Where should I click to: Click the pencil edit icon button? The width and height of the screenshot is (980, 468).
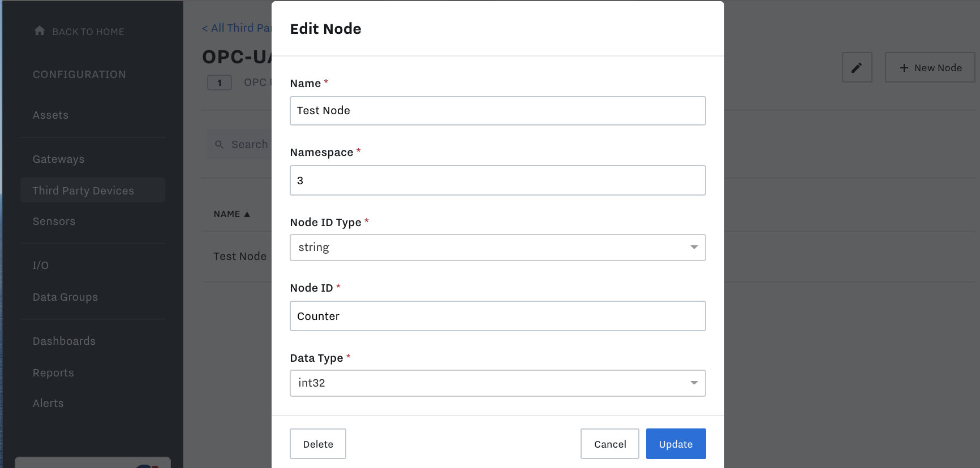tap(857, 67)
